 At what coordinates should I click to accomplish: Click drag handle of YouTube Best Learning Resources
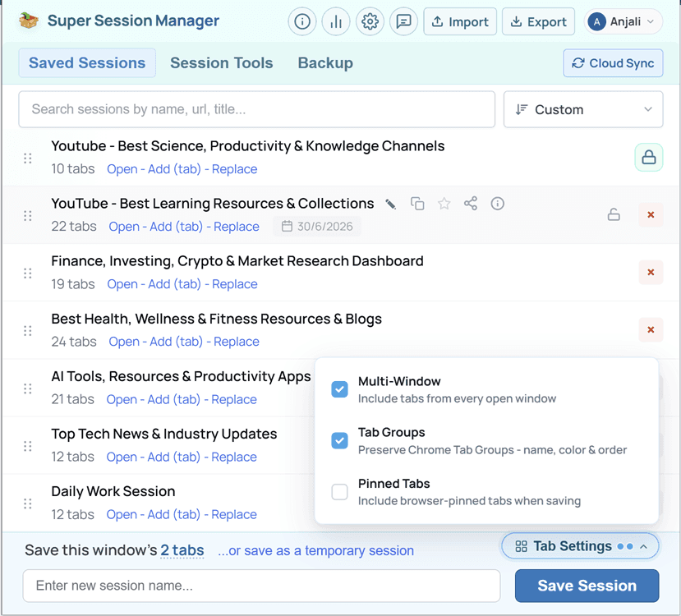(x=28, y=216)
